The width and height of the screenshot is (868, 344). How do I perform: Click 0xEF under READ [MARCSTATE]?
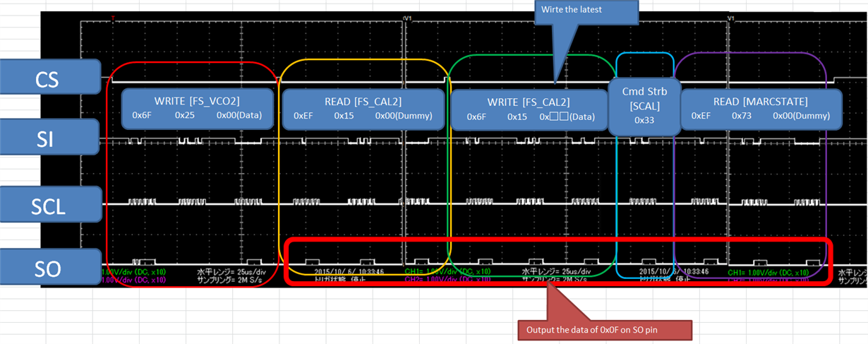click(701, 116)
